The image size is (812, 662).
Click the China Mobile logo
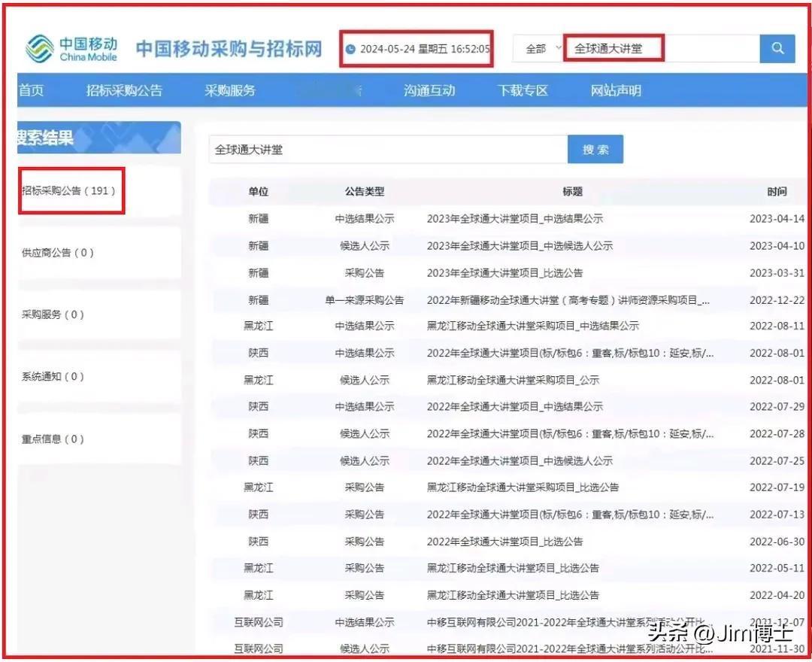pos(71,49)
